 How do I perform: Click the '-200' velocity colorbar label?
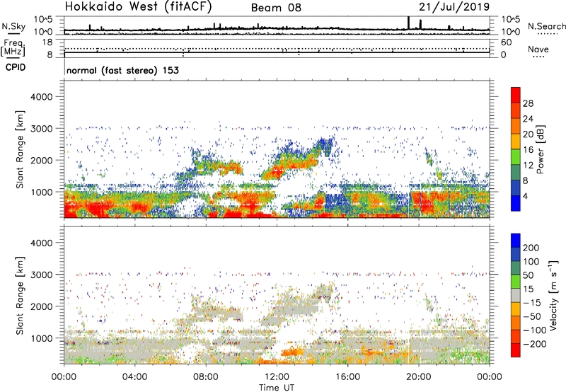tap(535, 344)
